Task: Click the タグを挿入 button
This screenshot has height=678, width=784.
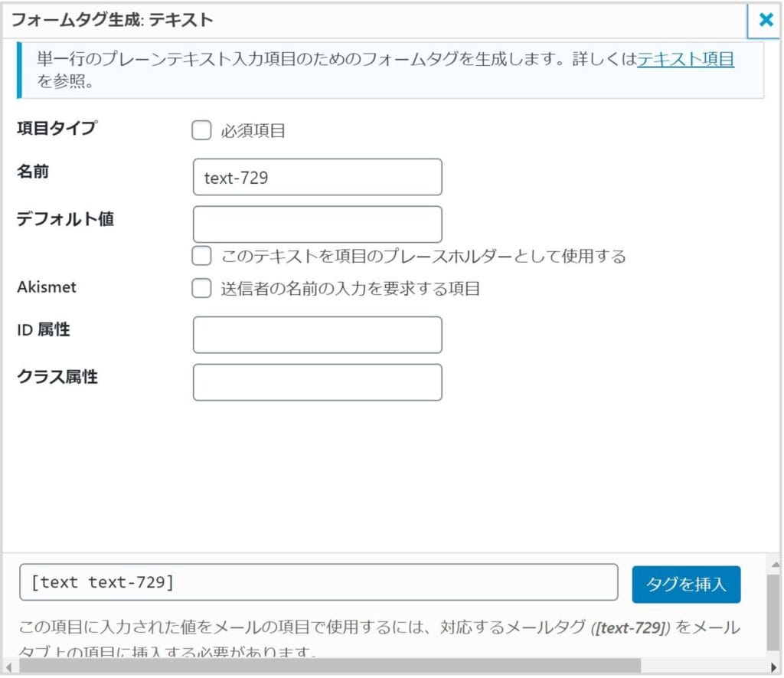Action: (x=686, y=585)
